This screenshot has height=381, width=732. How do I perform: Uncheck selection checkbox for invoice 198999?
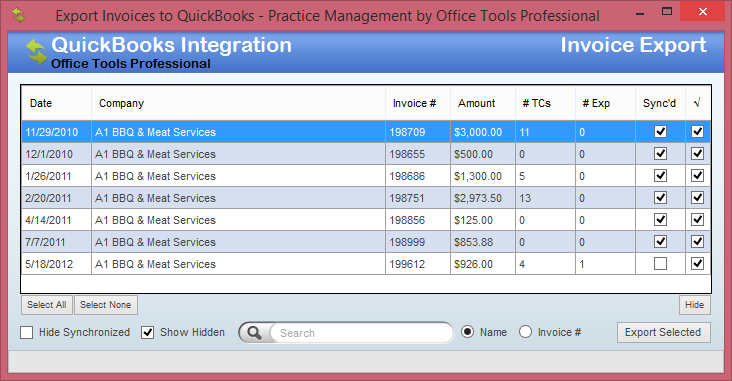(697, 241)
